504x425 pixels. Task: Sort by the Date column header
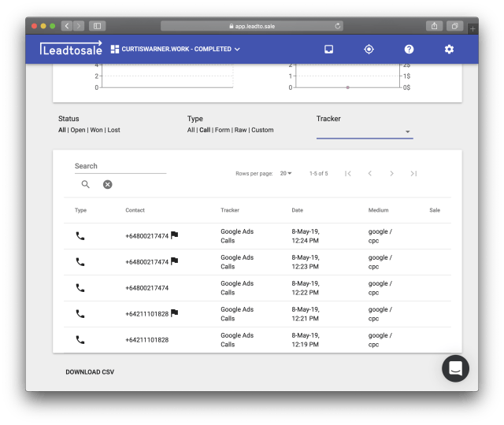pyautogui.click(x=298, y=210)
